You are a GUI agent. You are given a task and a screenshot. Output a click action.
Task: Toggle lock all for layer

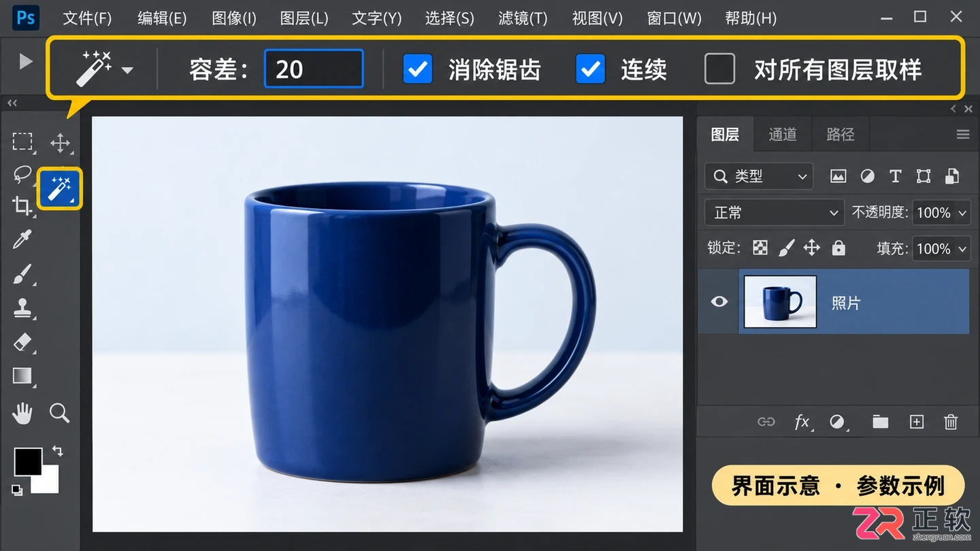(838, 248)
